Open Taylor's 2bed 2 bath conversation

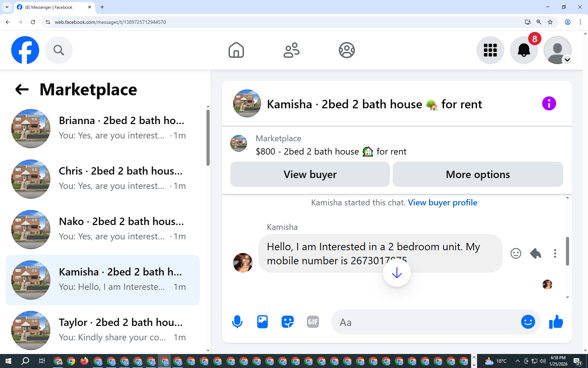103,330
